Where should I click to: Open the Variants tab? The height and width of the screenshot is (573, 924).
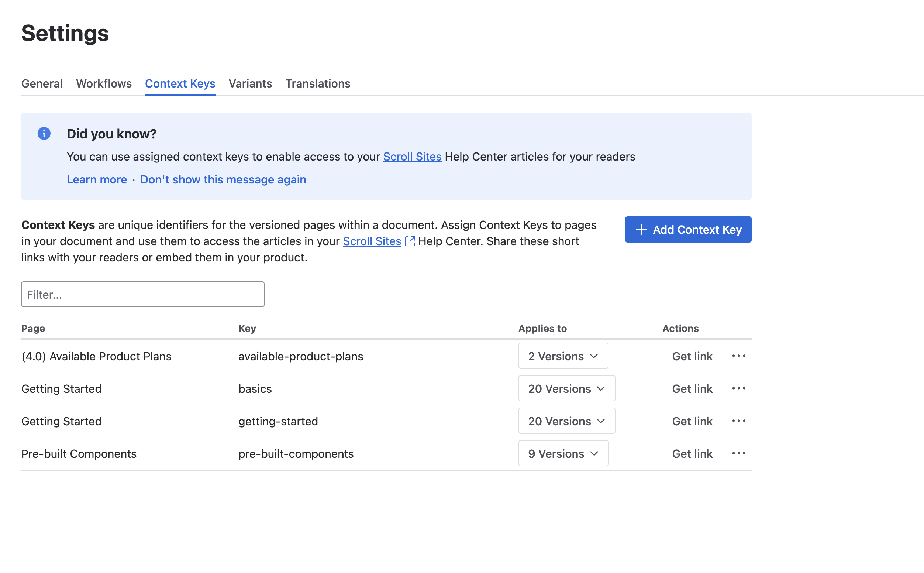coord(250,83)
